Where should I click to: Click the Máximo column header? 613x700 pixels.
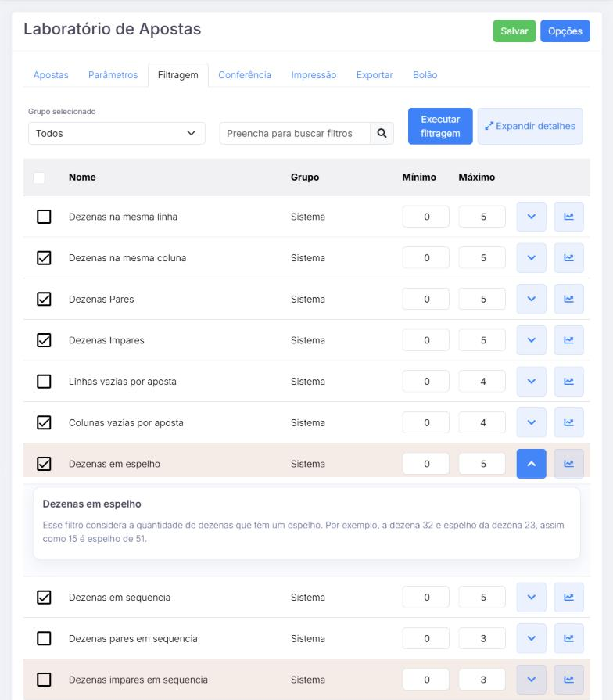(x=476, y=178)
